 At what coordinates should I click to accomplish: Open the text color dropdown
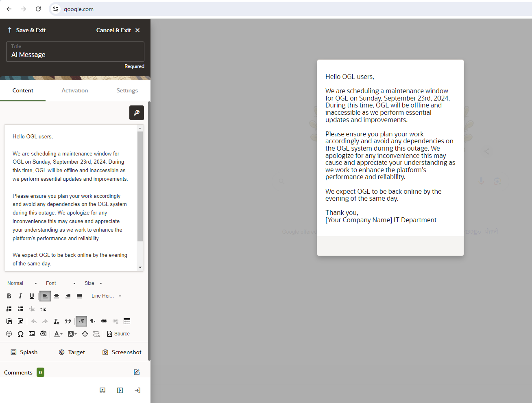click(x=58, y=334)
